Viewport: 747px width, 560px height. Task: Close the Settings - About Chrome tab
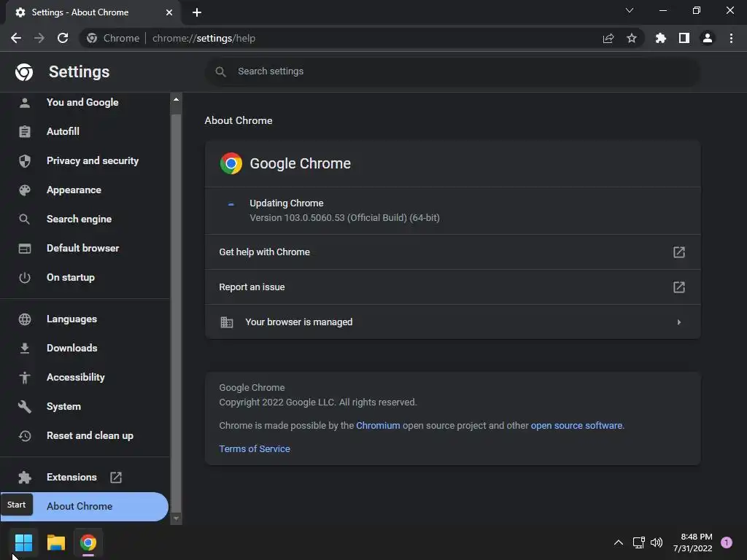tap(169, 12)
